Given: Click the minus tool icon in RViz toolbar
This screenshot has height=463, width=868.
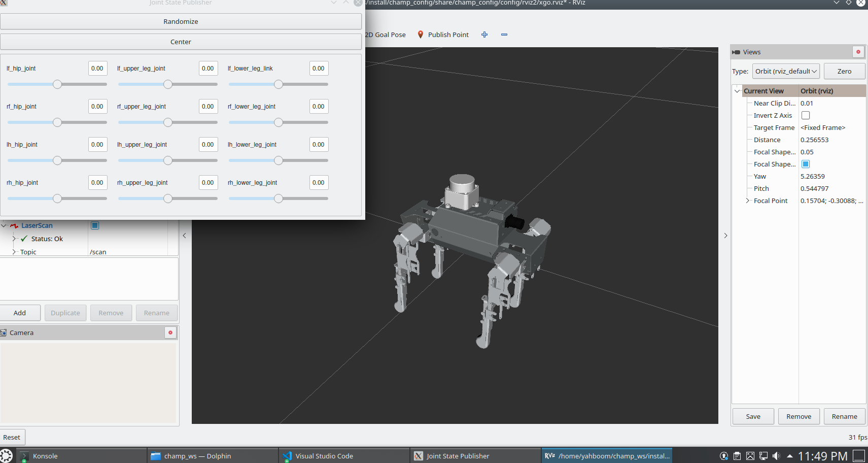Looking at the screenshot, I should (x=504, y=35).
